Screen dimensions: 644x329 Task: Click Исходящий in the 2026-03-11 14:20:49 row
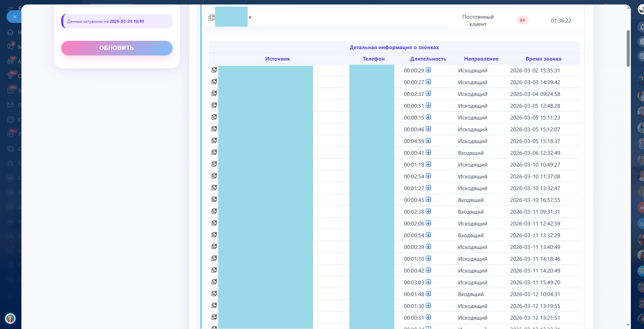pyautogui.click(x=472, y=271)
